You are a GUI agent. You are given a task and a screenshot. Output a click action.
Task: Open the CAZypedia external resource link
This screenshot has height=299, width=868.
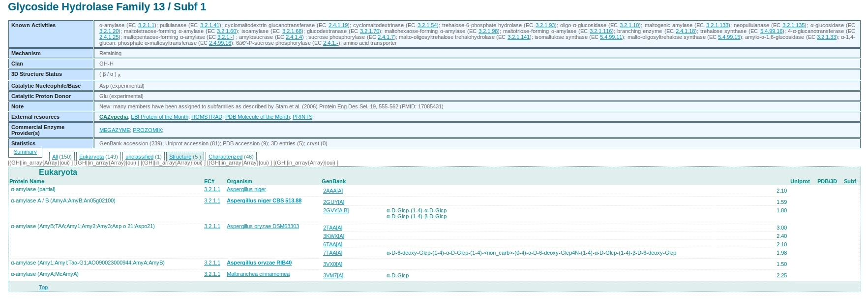click(x=114, y=117)
